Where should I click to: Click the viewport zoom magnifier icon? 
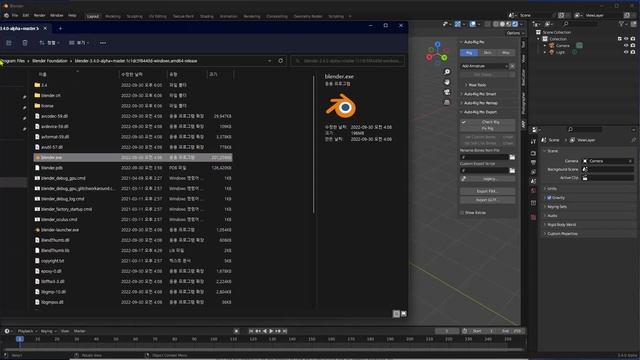tap(447, 72)
